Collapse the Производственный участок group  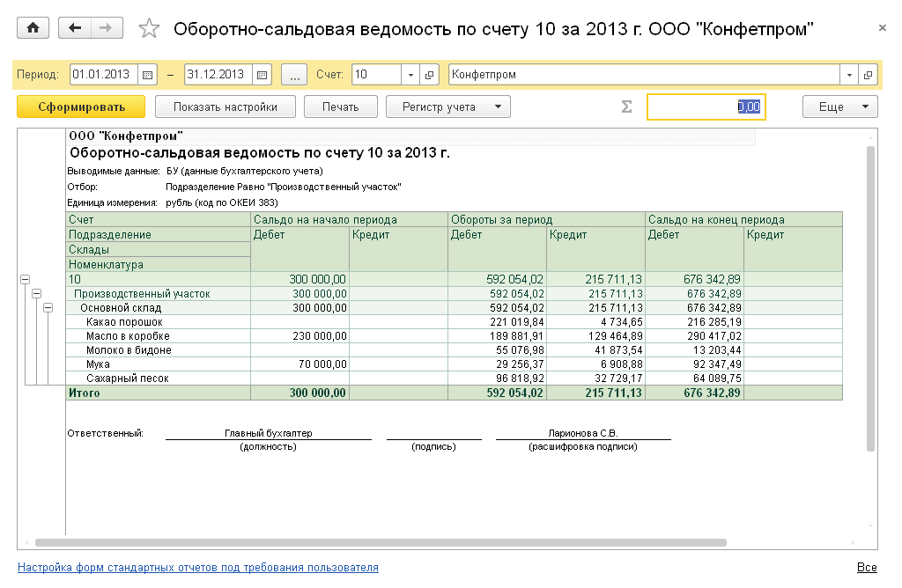click(x=36, y=293)
